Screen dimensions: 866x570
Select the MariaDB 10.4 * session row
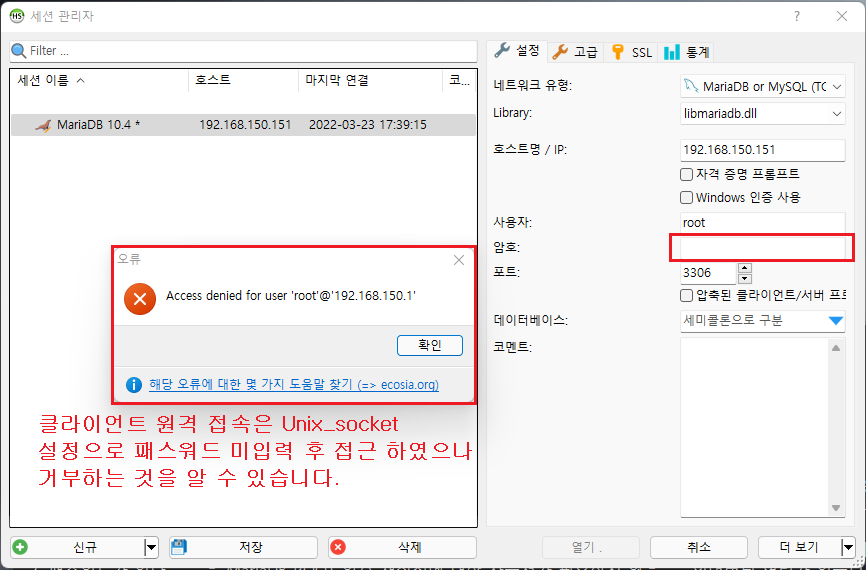coord(244,125)
